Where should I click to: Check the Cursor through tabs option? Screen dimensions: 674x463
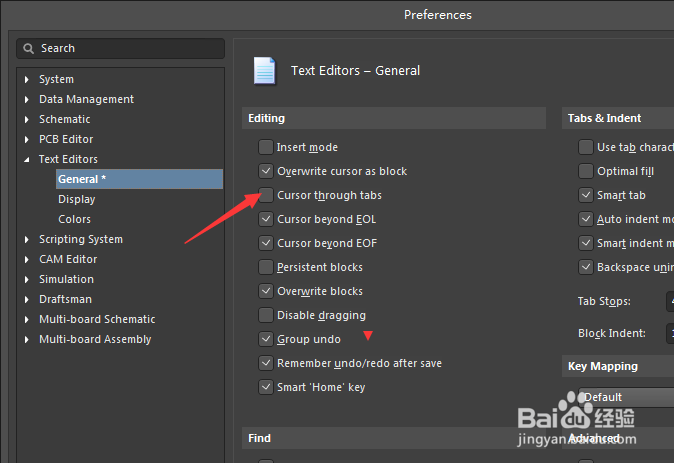tap(266, 195)
